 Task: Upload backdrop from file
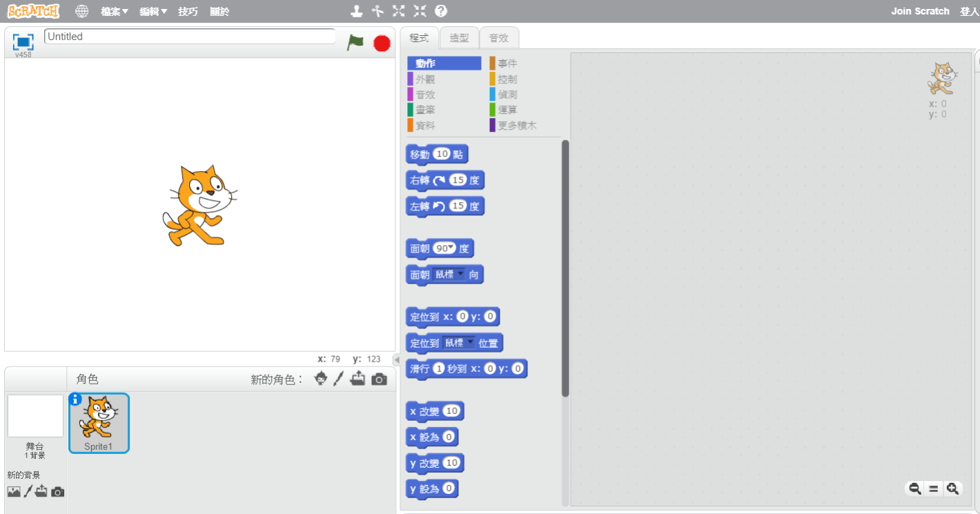click(41, 491)
